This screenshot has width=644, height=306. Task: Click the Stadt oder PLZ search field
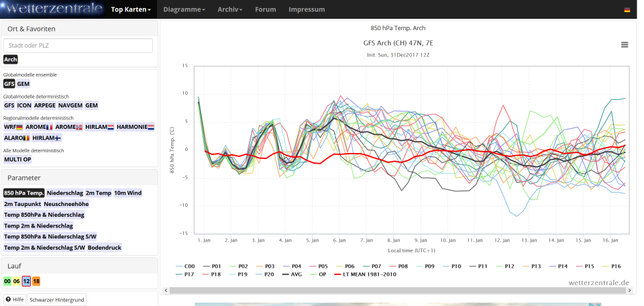pyautogui.click(x=78, y=46)
